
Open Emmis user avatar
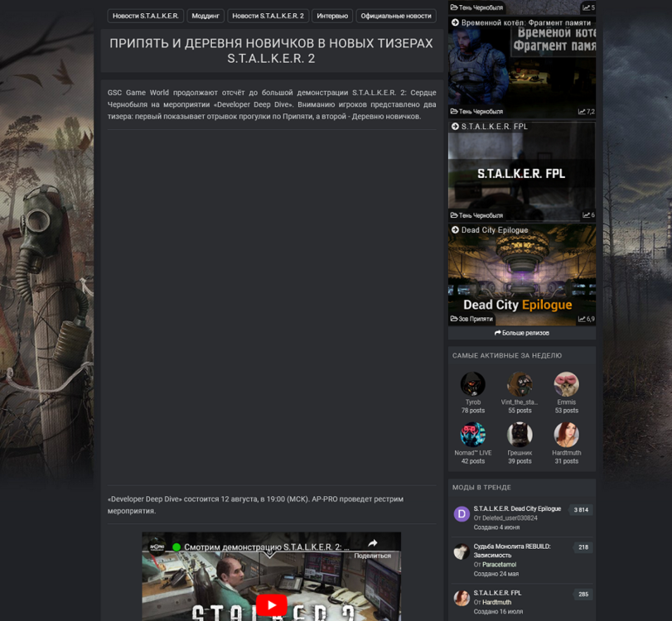tap(566, 383)
